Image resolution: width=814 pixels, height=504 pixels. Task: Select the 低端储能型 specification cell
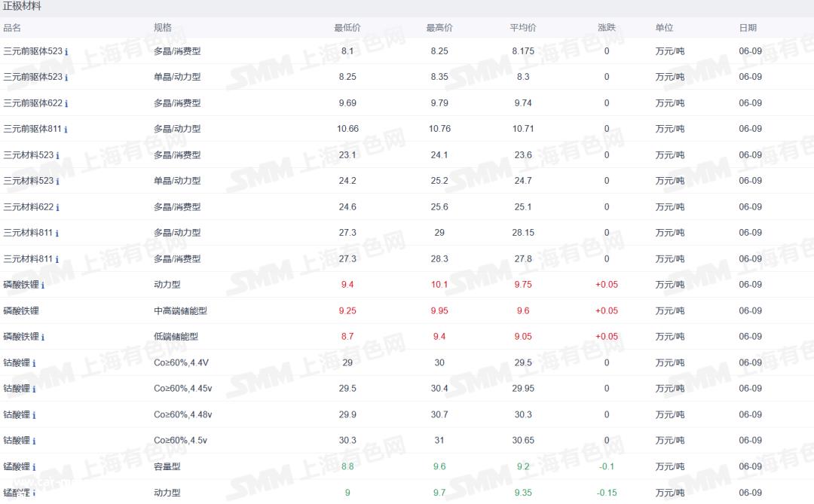coord(176,336)
